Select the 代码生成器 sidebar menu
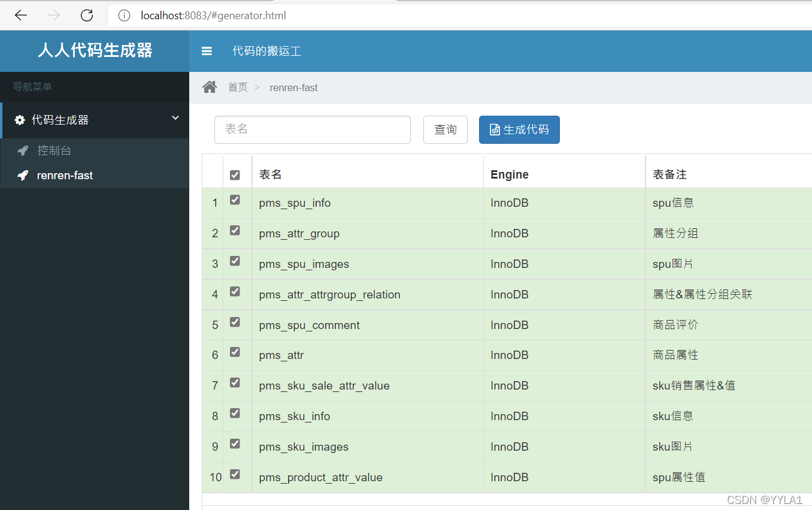 [x=95, y=120]
